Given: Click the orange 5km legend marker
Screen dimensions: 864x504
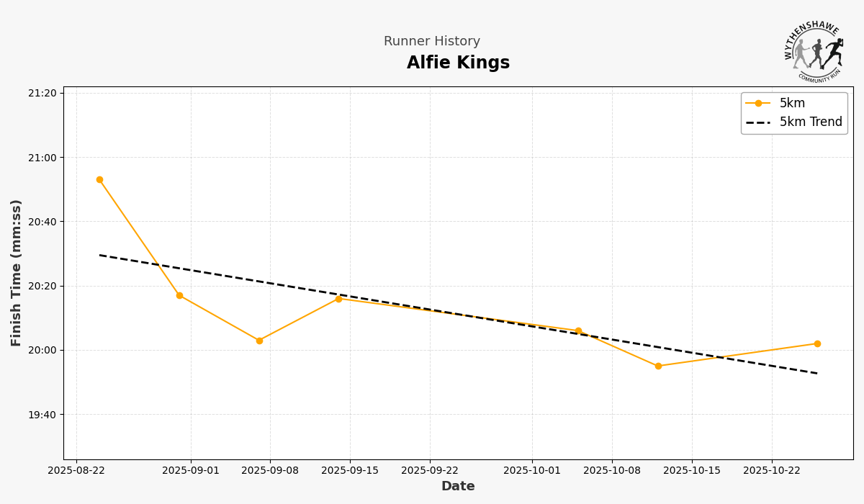Looking at the screenshot, I should (758, 103).
